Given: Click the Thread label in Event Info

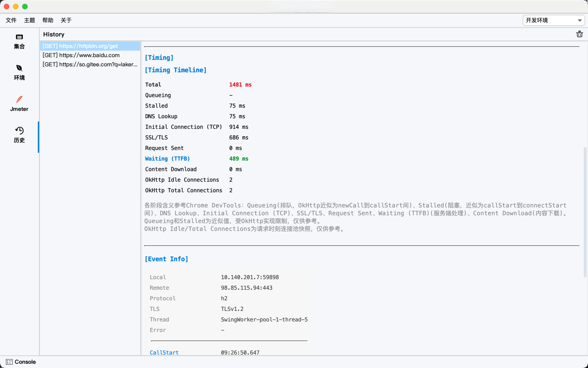Looking at the screenshot, I should (x=159, y=320).
